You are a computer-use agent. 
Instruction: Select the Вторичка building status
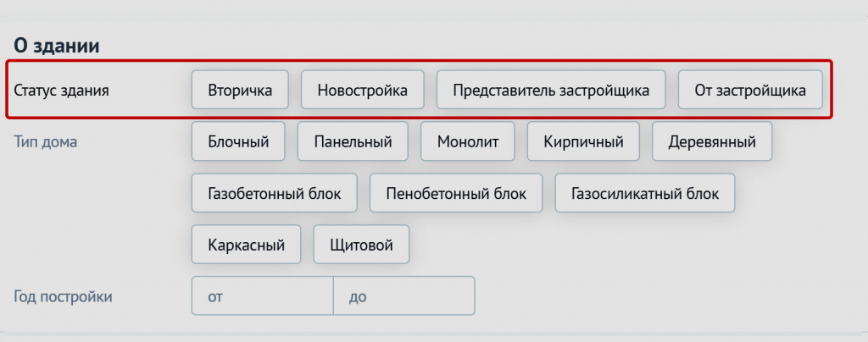tap(240, 90)
